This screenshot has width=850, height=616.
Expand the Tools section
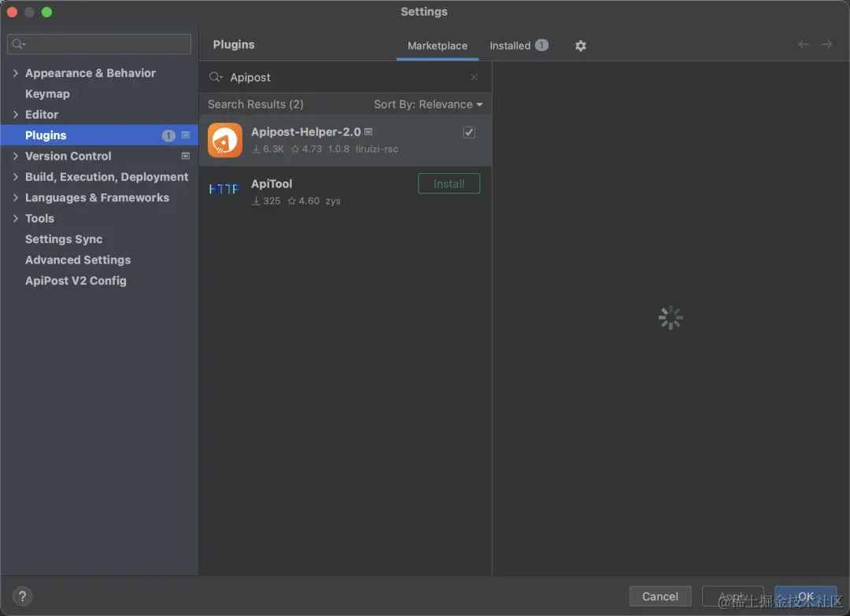point(15,219)
